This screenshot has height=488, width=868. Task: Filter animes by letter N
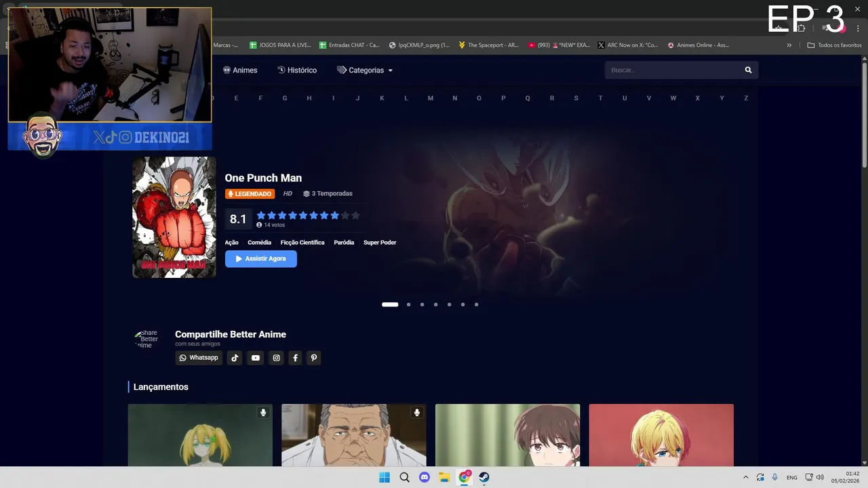(455, 98)
